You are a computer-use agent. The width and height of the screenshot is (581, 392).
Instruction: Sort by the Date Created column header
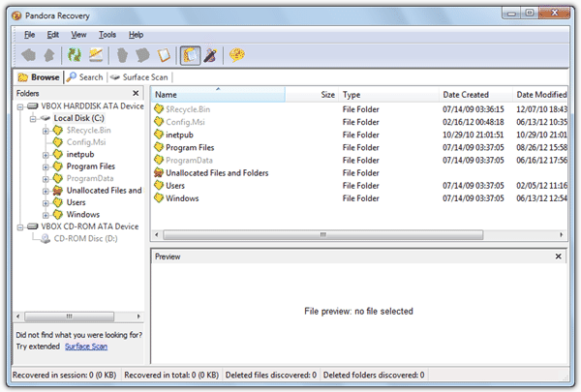466,95
